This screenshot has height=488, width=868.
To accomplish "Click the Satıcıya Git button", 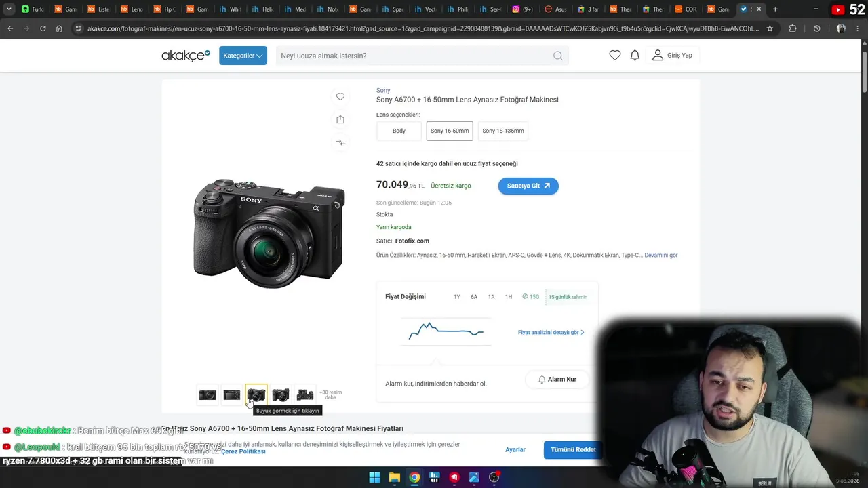I will tap(528, 186).
